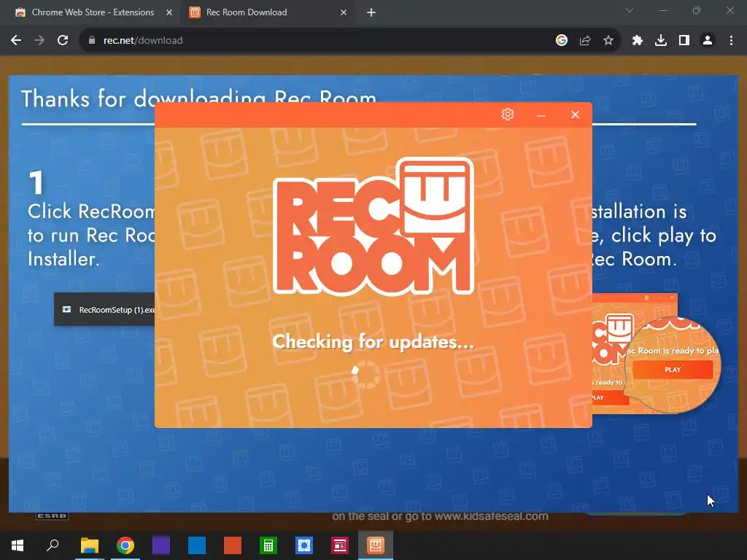This screenshot has height=560, width=747.
Task: Expand tab search chevron
Action: click(630, 10)
